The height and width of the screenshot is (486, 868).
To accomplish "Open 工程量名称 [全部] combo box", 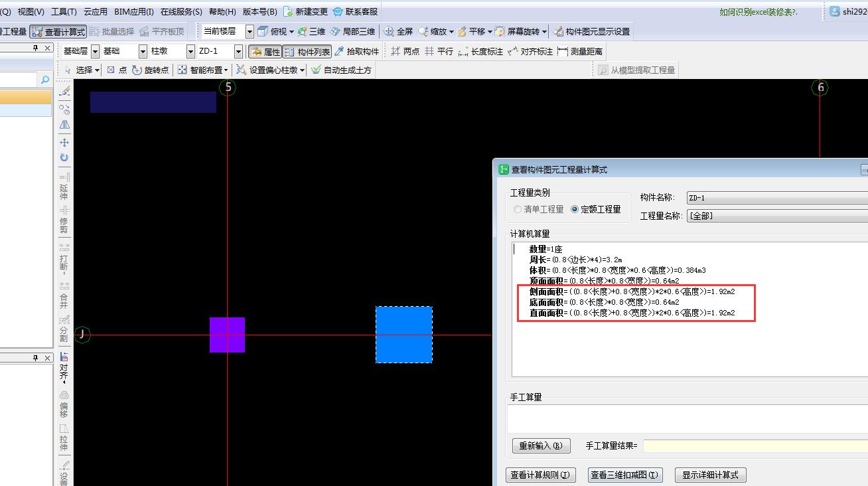I will 777,216.
